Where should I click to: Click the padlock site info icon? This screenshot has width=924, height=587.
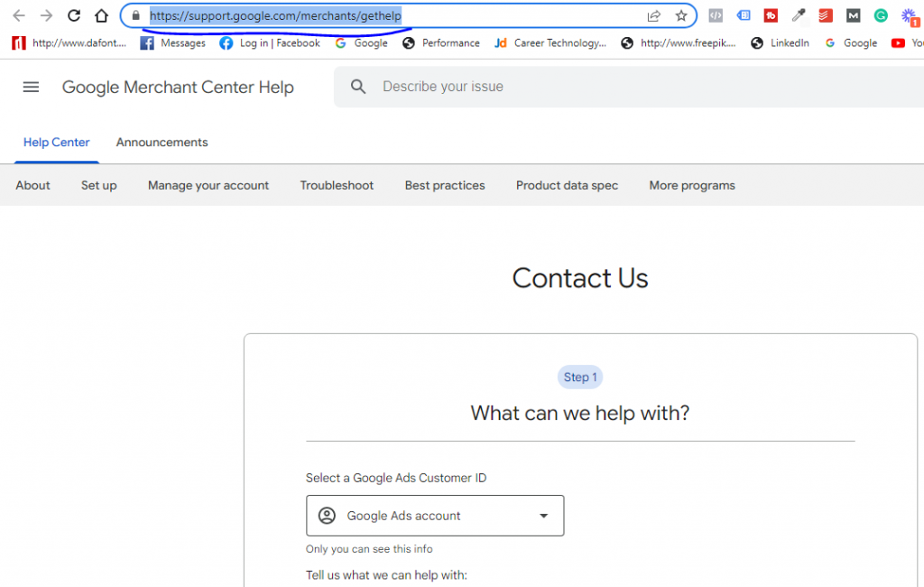(136, 16)
